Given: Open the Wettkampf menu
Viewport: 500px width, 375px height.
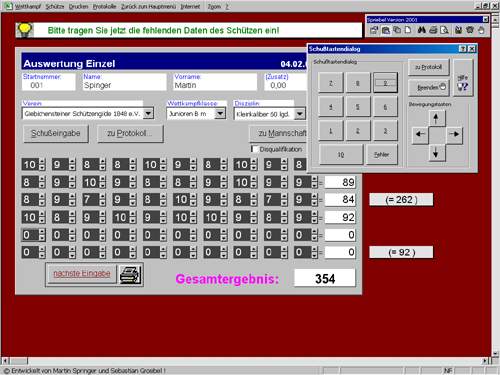Looking at the screenshot, I should tap(28, 6).
